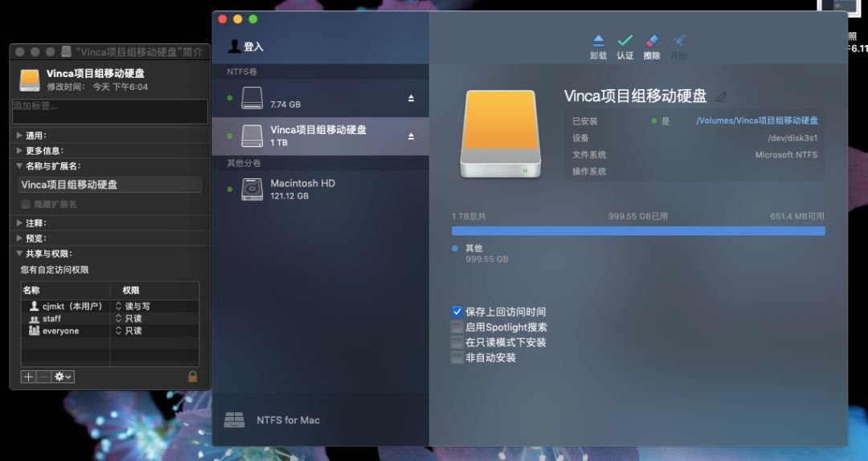
Task: Open the /Volumes/Vinca项目组移动硬盘 path link
Action: tap(757, 120)
